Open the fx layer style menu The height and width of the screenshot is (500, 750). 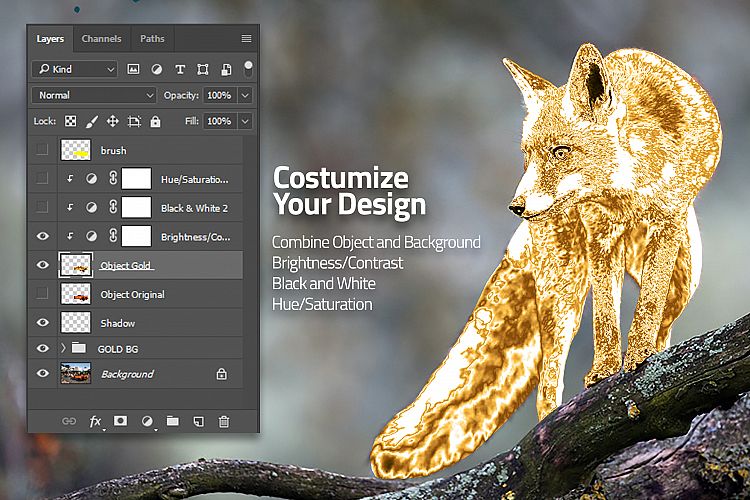96,421
